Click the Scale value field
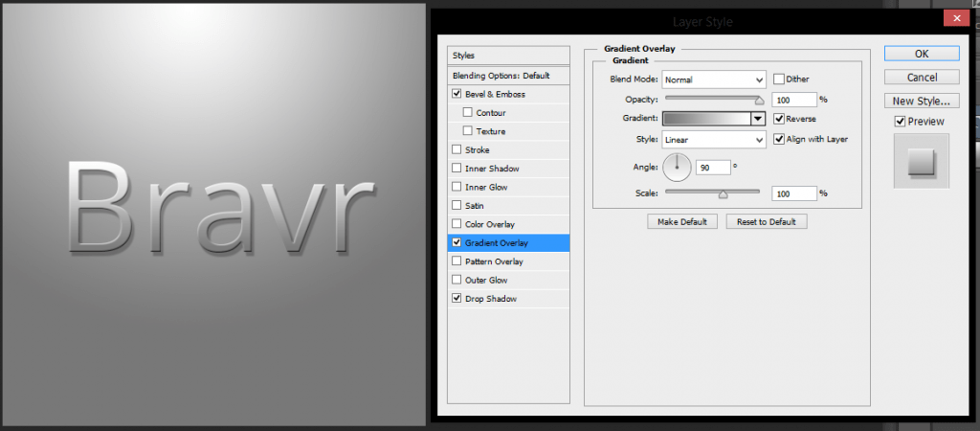The width and height of the screenshot is (980, 431). pyautogui.click(x=794, y=193)
